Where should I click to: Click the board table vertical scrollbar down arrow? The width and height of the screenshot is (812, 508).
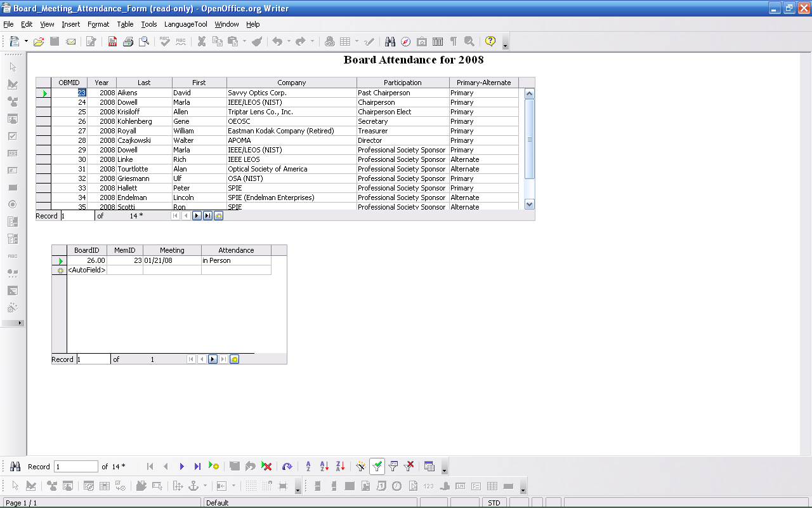(530, 204)
